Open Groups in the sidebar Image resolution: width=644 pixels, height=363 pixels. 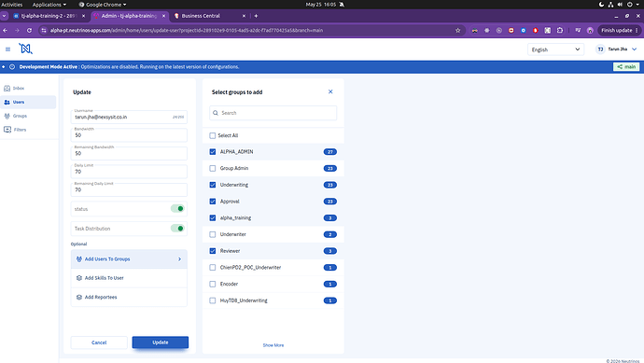[16, 116]
